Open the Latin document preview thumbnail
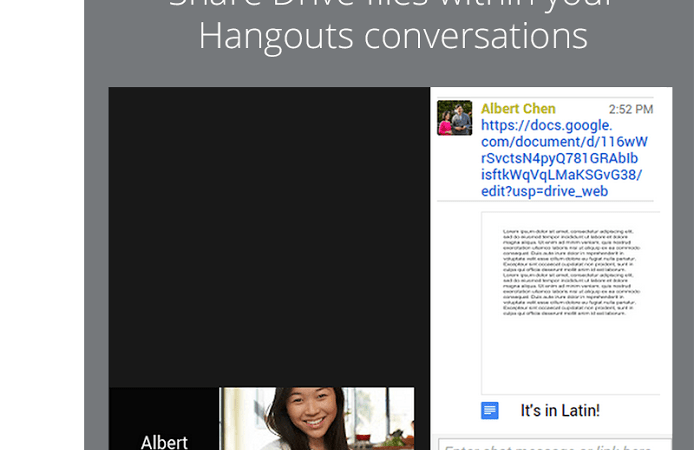The width and height of the screenshot is (694, 450). pos(571,303)
